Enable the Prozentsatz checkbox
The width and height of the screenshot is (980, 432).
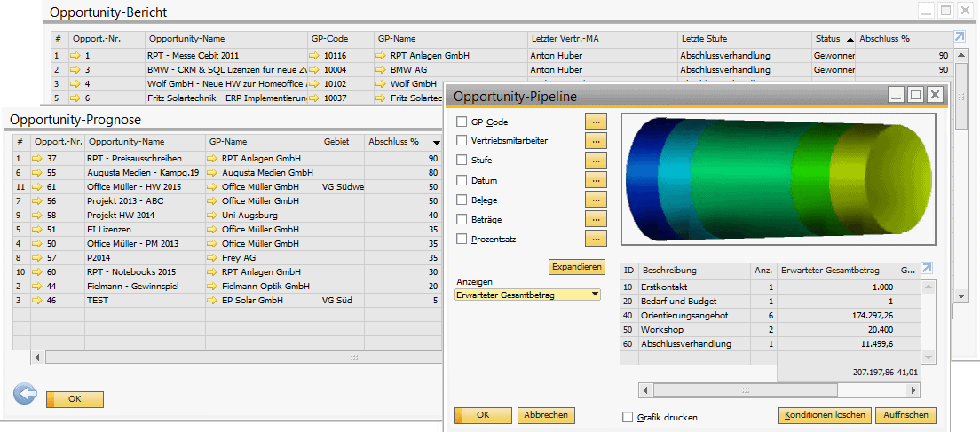pyautogui.click(x=462, y=239)
